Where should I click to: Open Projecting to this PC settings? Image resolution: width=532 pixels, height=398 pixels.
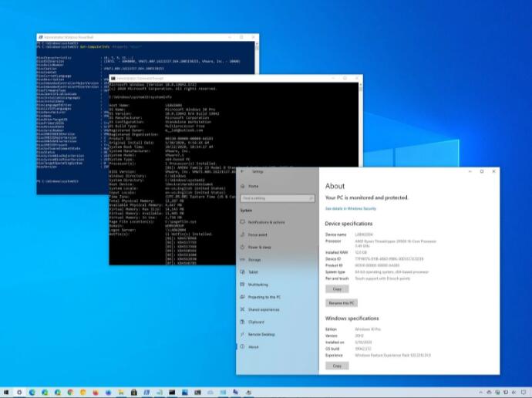[261, 297]
